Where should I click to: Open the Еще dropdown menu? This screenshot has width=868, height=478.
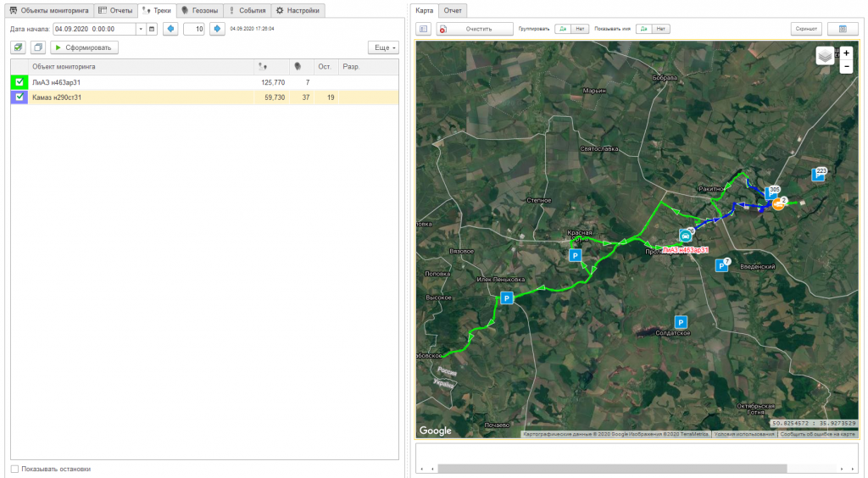click(x=383, y=47)
